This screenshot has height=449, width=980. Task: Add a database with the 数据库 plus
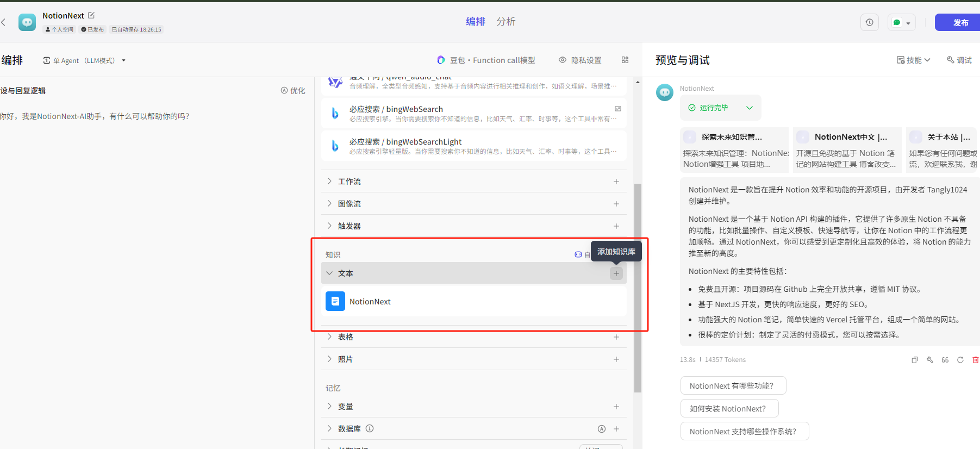click(616, 429)
